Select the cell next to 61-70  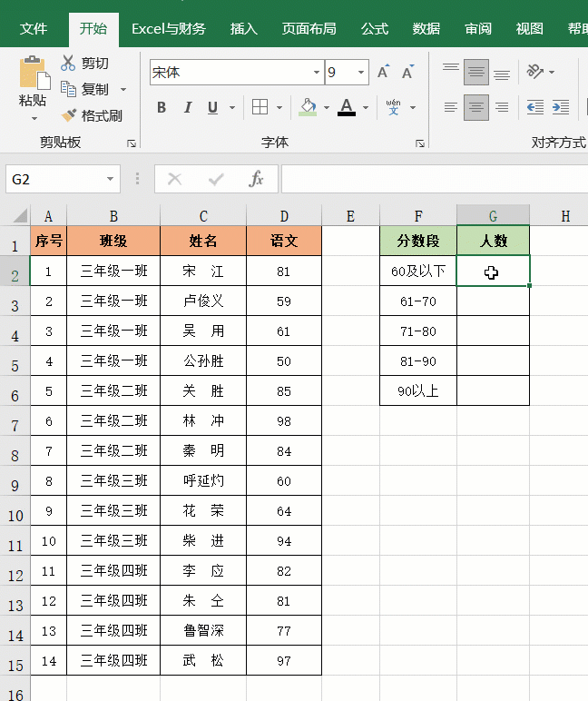tap(493, 301)
